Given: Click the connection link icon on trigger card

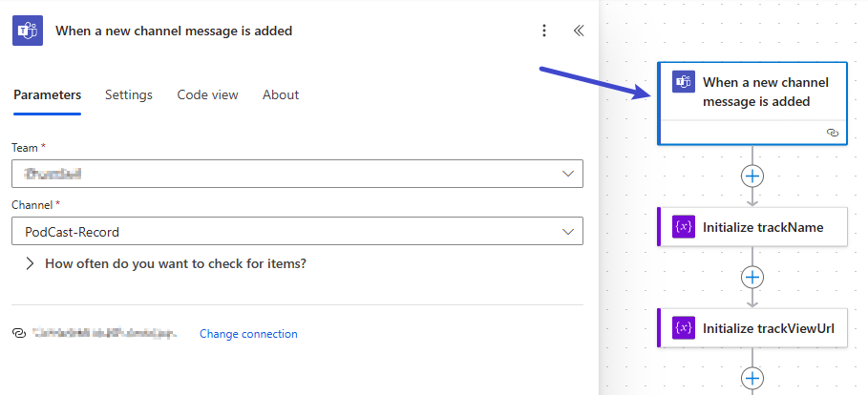Looking at the screenshot, I should (x=833, y=133).
